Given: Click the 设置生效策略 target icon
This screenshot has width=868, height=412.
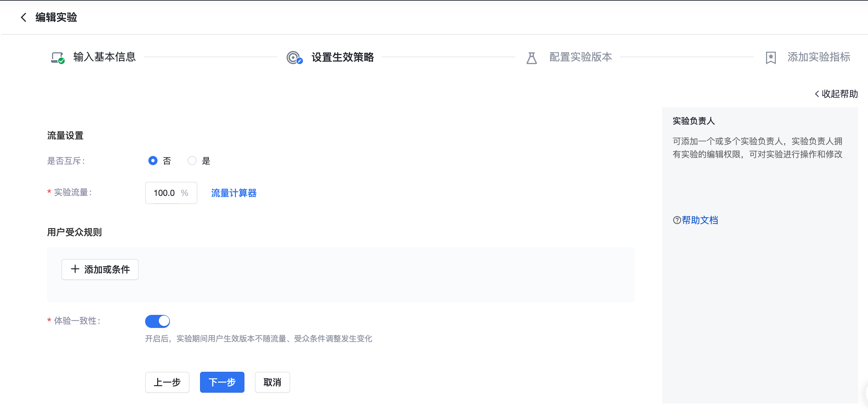Looking at the screenshot, I should point(294,57).
